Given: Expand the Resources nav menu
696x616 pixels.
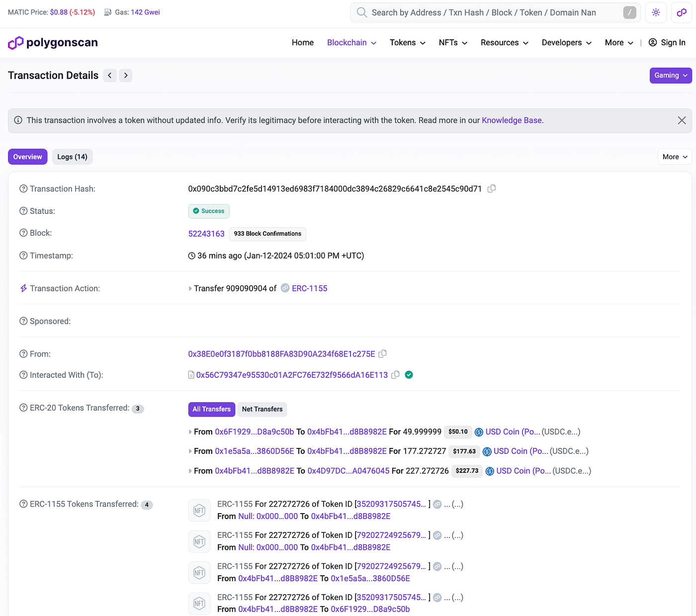Looking at the screenshot, I should tap(505, 43).
